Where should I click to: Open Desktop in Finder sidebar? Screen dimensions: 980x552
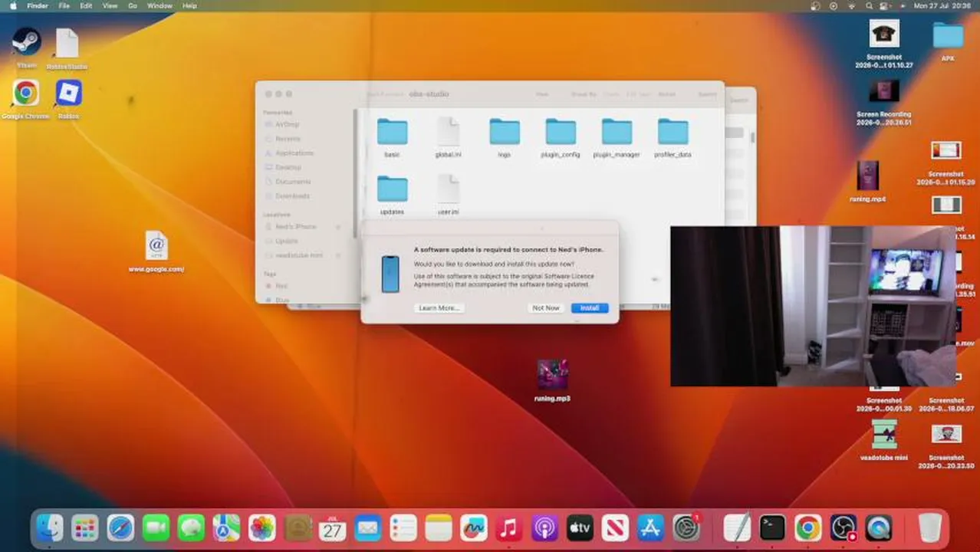288,167
